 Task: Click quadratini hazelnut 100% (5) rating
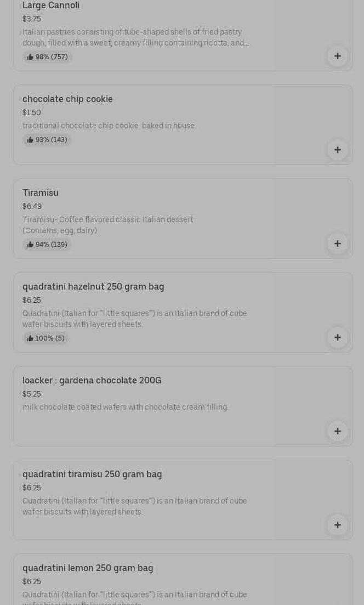tap(46, 338)
